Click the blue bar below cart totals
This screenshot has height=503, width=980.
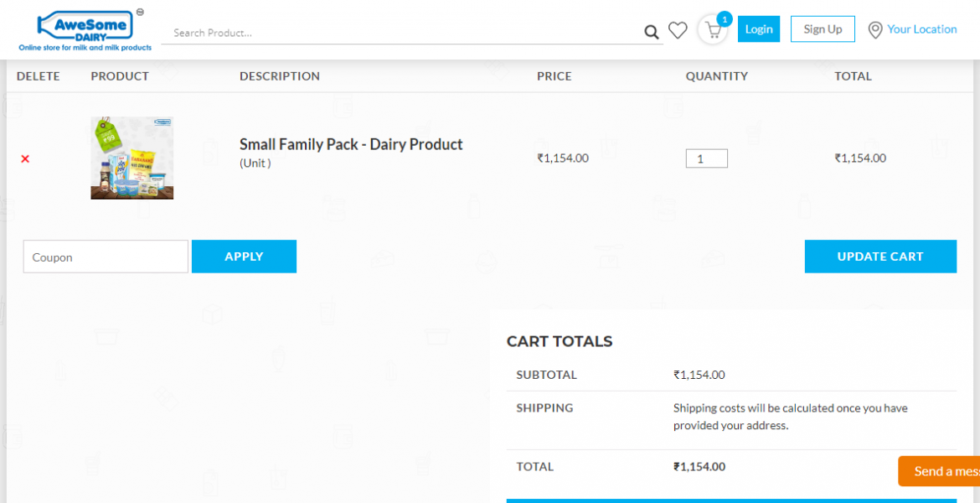pos(731,500)
